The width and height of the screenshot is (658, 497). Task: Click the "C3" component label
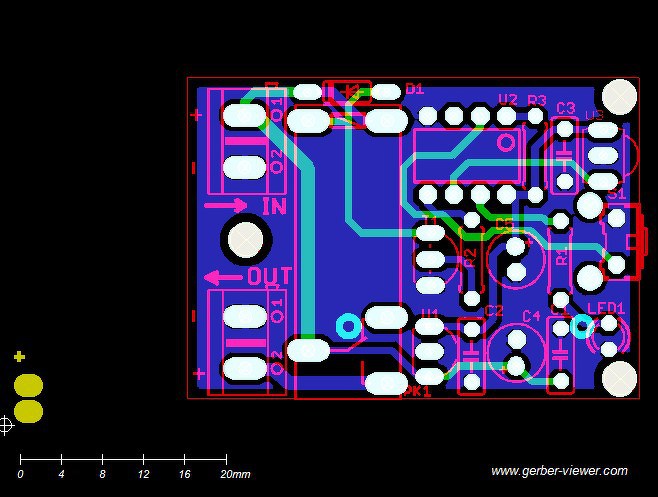tap(565, 108)
